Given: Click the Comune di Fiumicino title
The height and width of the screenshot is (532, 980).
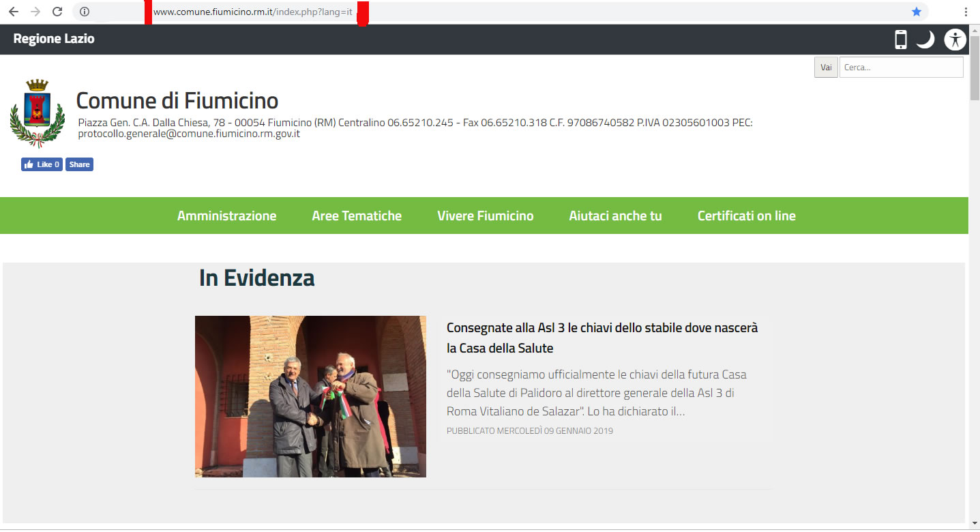Looking at the screenshot, I should pyautogui.click(x=177, y=101).
